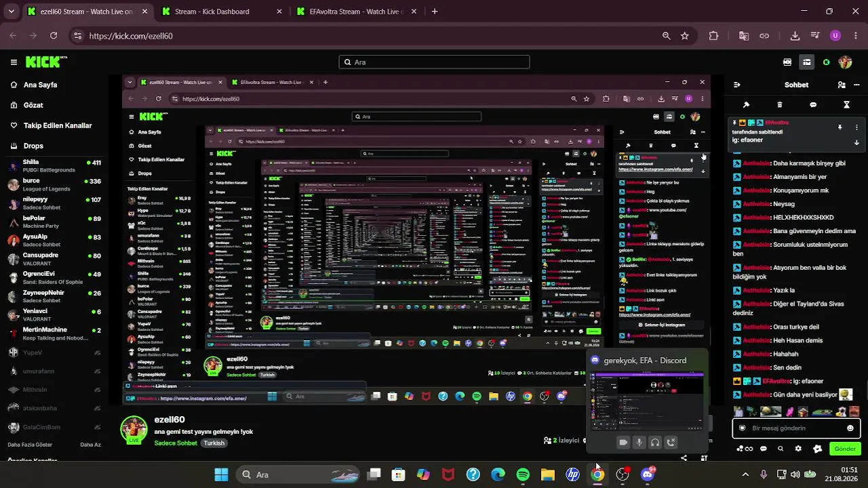868x488 pixels.
Task: Bookmark this page with the star icon
Action: click(685, 36)
